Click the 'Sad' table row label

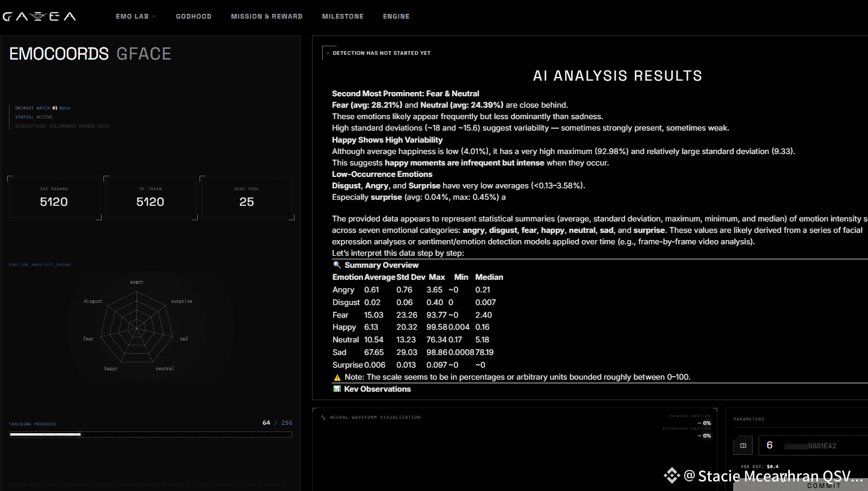[340, 353]
